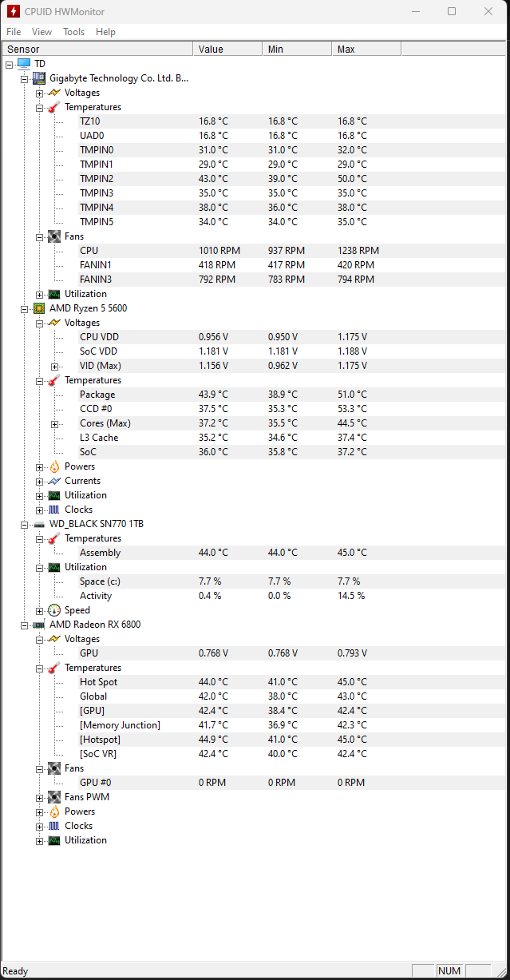
Task: Click the Radeon Powers flame icon
Action: pos(53,811)
